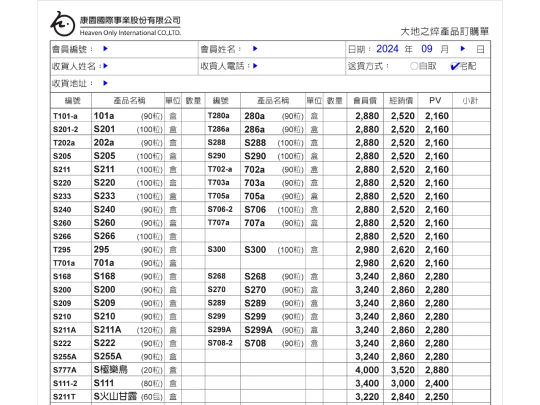This screenshot has height=405, width=540.
Task: Click the day field arrow before 日
Action: tap(463, 49)
